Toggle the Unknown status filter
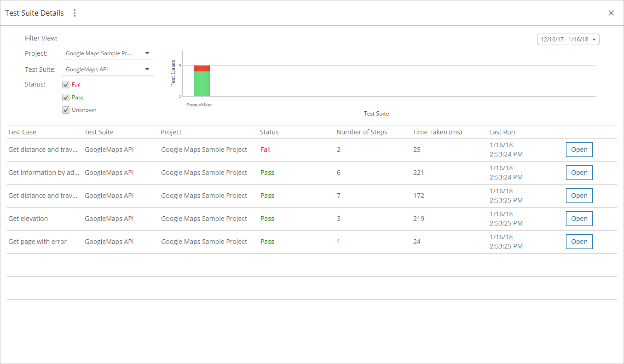624x364 pixels. tap(66, 110)
